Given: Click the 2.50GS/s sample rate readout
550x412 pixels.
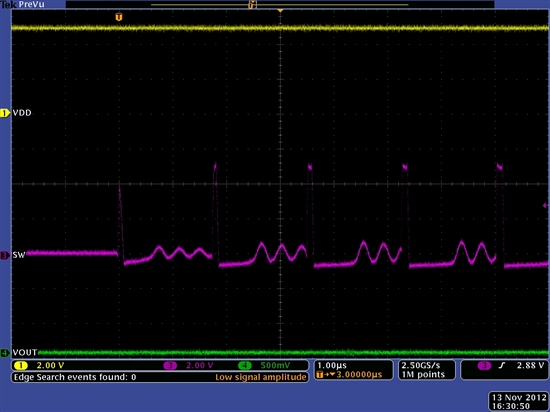Looking at the screenshot, I should 421,365.
